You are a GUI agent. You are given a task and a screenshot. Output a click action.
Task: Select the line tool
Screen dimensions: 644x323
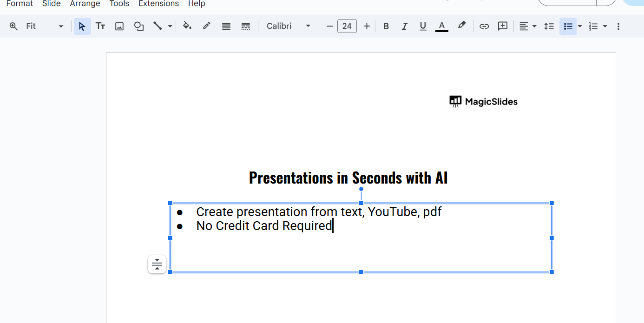coord(158,26)
